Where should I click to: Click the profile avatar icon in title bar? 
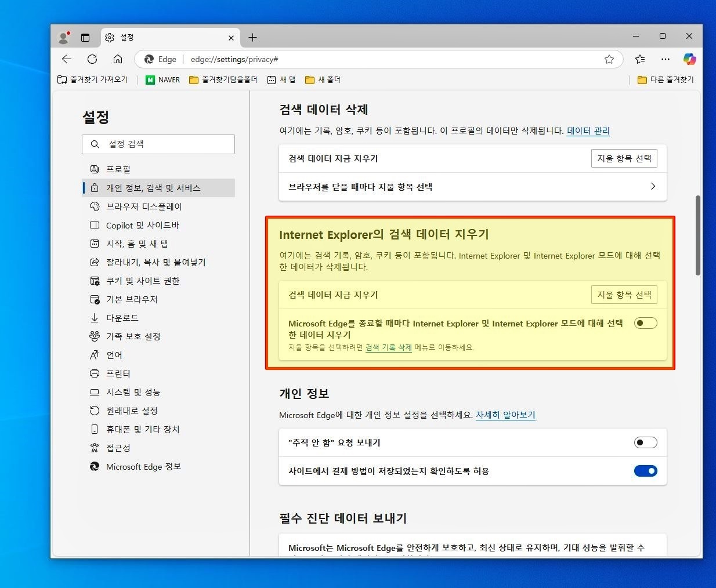pyautogui.click(x=64, y=38)
